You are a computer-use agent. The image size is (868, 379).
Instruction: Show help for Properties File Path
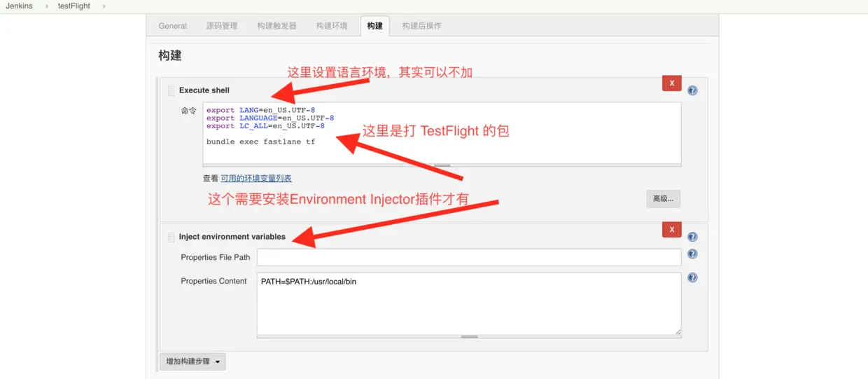(x=692, y=254)
